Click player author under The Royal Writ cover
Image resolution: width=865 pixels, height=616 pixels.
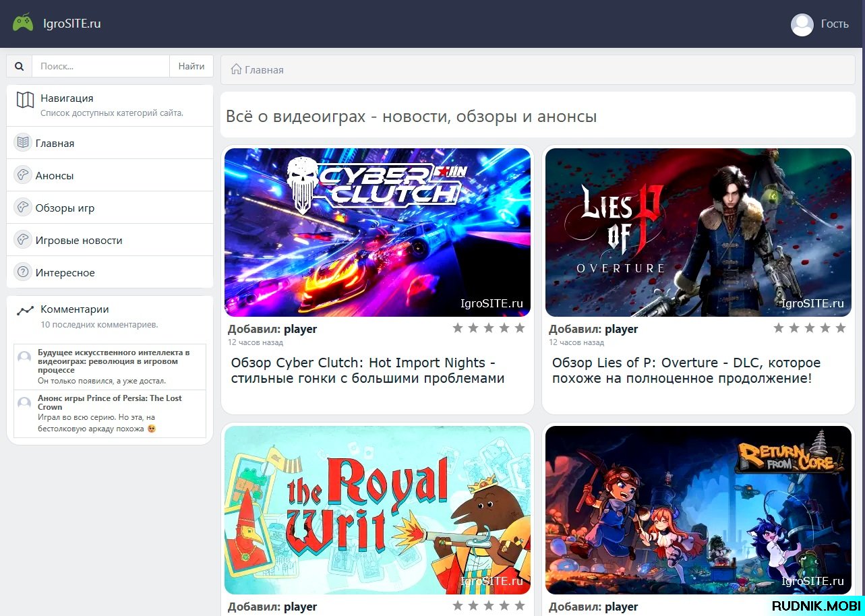pyautogui.click(x=300, y=607)
